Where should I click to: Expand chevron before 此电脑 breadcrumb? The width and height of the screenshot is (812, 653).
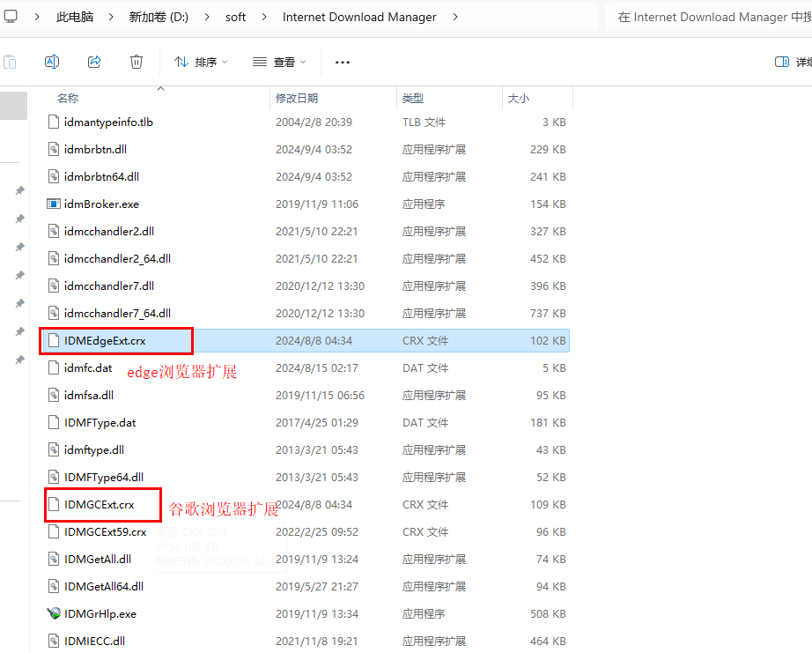pyautogui.click(x=37, y=17)
